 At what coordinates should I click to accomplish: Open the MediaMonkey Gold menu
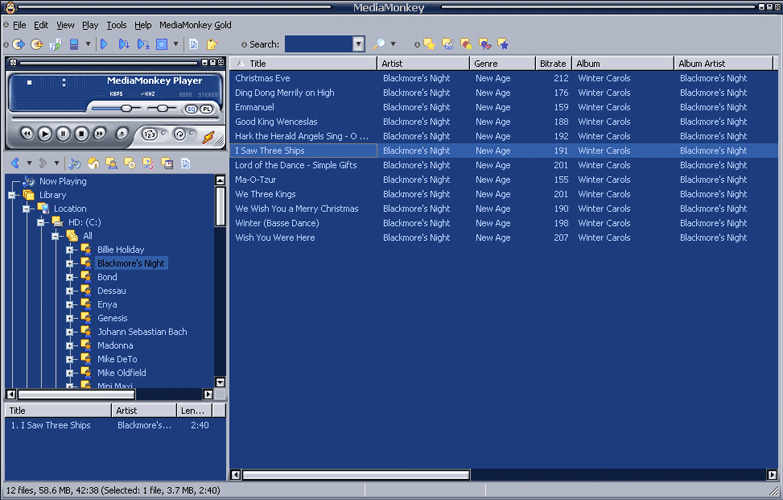coord(195,25)
